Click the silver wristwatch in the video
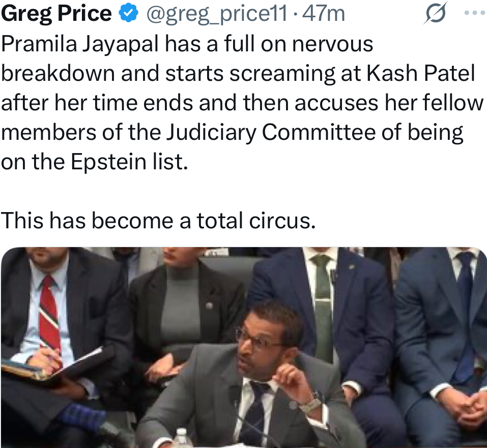The height and width of the screenshot is (448, 487). click(310, 404)
